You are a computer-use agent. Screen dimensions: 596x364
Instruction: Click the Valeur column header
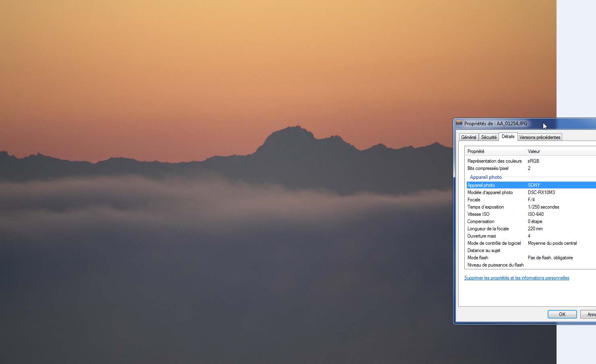(x=561, y=151)
